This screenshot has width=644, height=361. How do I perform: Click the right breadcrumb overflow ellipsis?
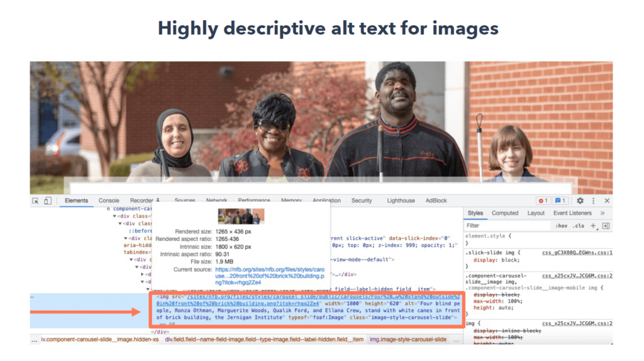click(456, 340)
